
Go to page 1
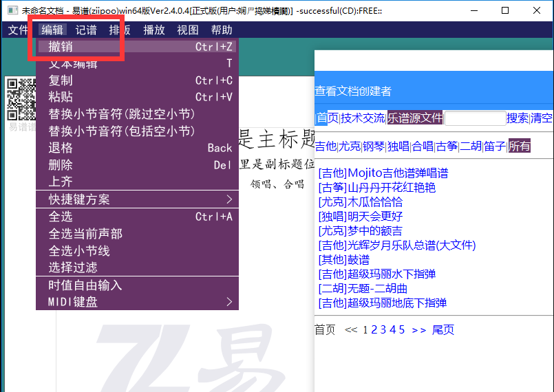[365, 329]
